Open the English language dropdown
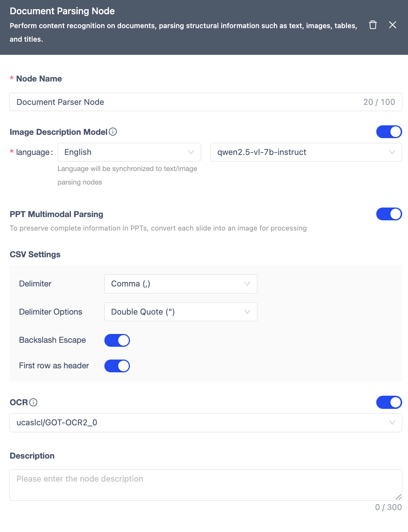Viewport: 408px width, 532px height. [x=124, y=152]
